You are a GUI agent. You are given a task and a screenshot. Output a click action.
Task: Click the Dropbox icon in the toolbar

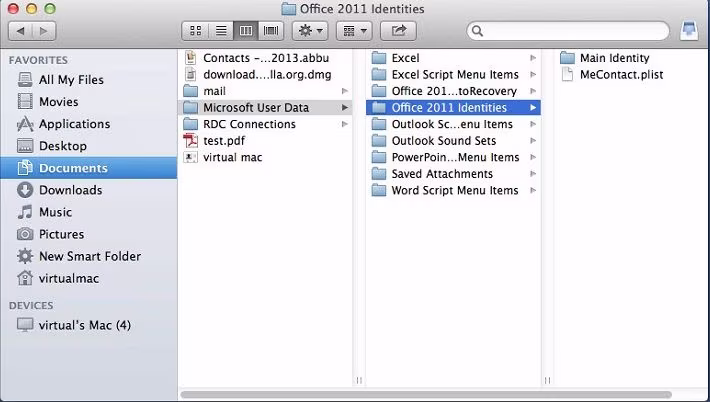coord(689,31)
